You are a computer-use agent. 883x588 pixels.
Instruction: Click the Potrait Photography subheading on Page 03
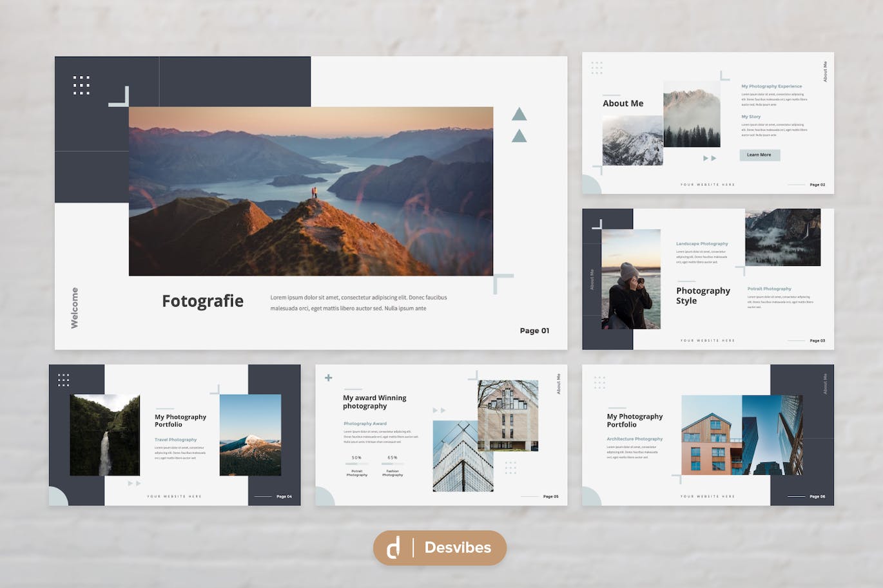(x=769, y=289)
